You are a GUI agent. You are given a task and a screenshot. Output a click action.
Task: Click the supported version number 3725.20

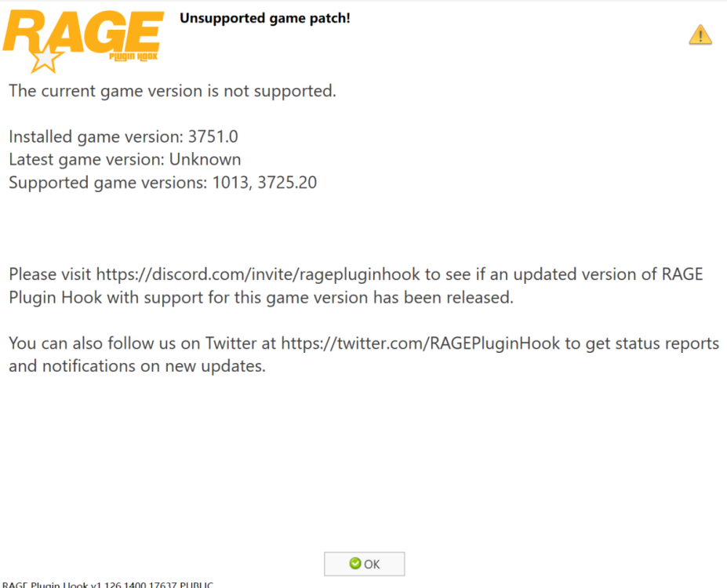(x=287, y=183)
